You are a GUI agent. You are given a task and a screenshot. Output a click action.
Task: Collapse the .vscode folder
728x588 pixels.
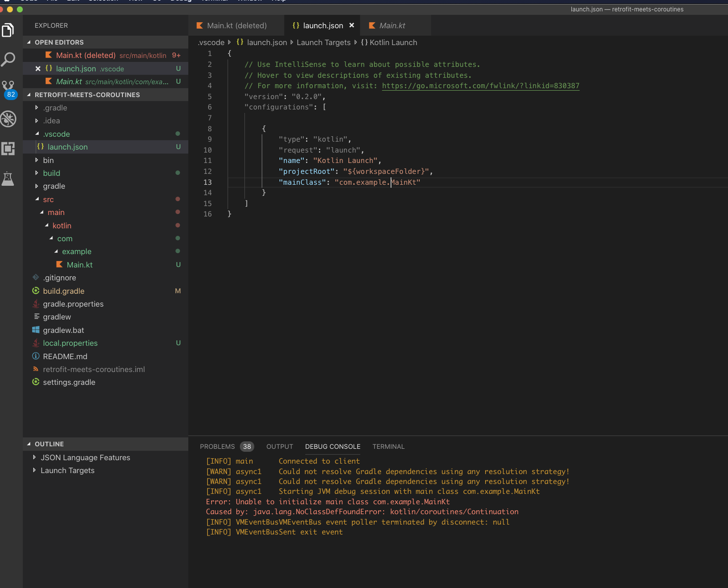point(37,134)
